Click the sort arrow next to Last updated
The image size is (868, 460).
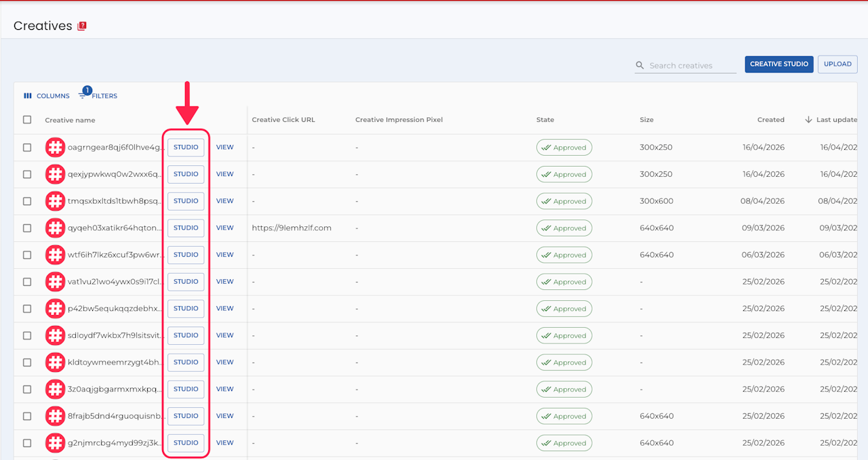[808, 120]
